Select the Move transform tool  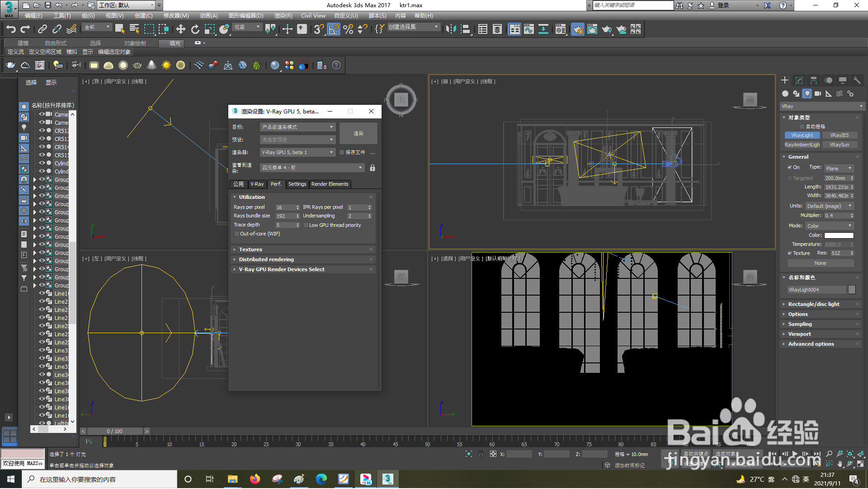coord(180,29)
